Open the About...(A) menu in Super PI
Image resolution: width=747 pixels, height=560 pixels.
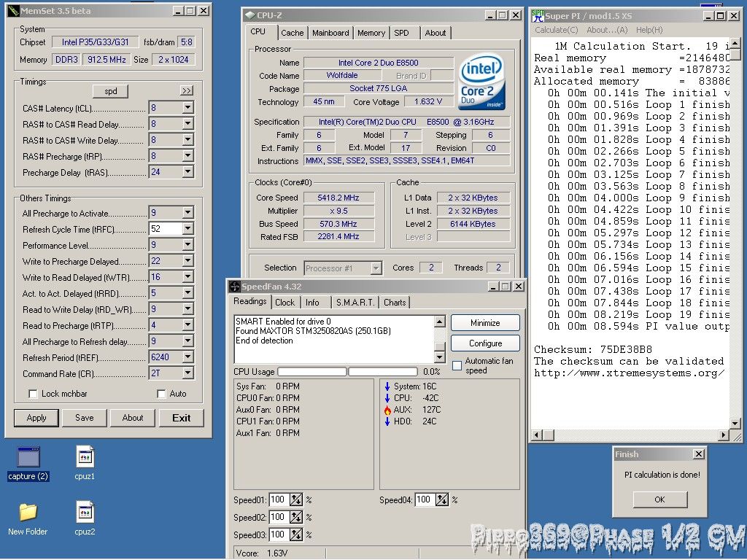(607, 30)
